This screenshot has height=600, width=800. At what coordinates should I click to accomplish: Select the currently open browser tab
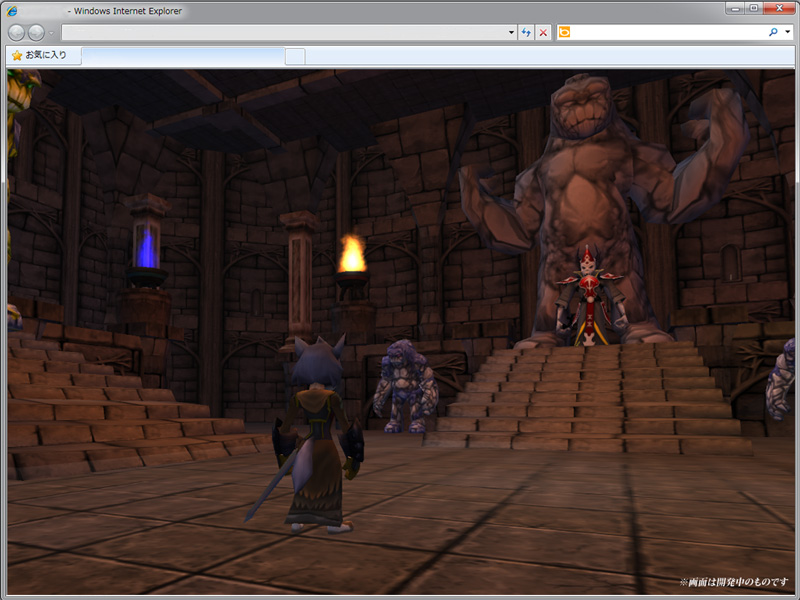183,55
